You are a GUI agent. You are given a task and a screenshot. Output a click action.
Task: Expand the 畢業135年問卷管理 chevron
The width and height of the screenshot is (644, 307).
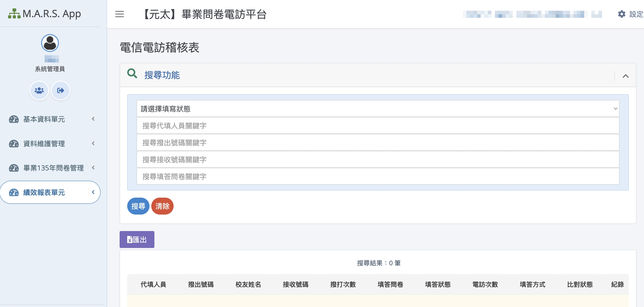[93, 168]
